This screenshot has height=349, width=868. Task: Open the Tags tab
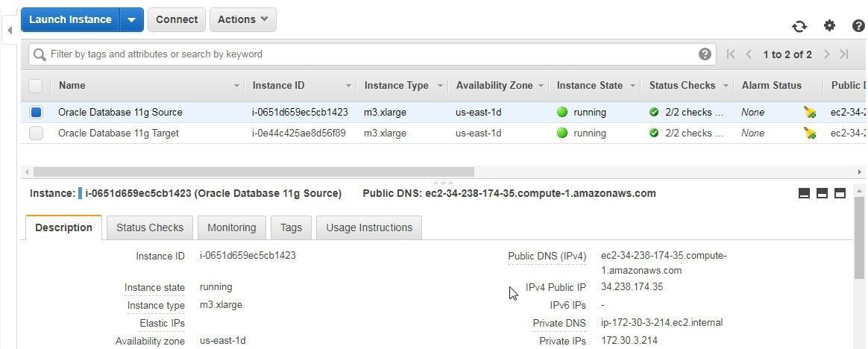point(291,227)
